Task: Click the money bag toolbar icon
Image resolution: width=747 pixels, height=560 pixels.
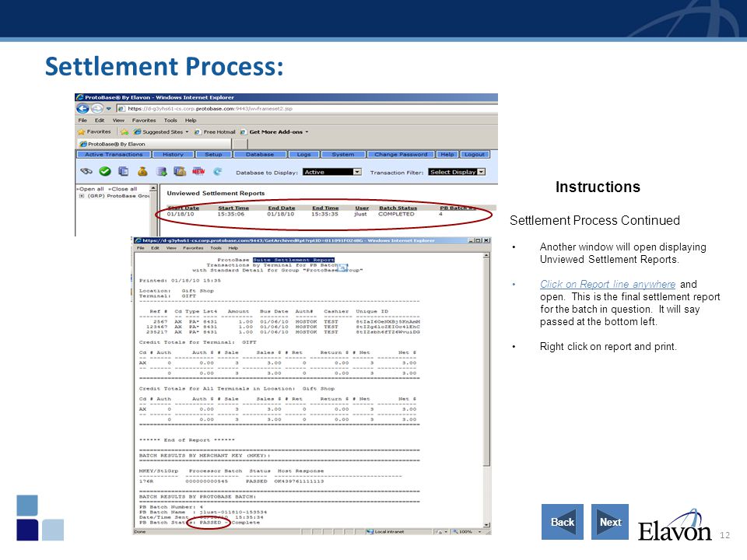Action: point(142,171)
